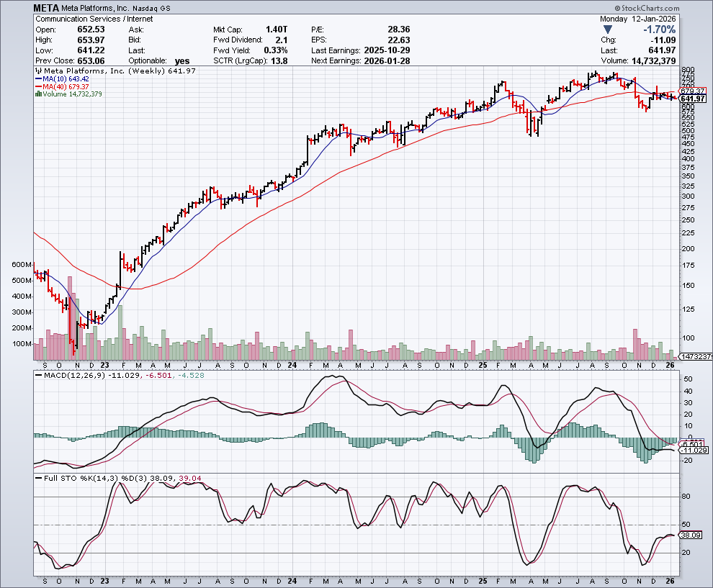Image resolution: width=713 pixels, height=588 pixels.
Task: Click the OHLC bar icon beside Meta Platforms legend
Action: coord(37,71)
